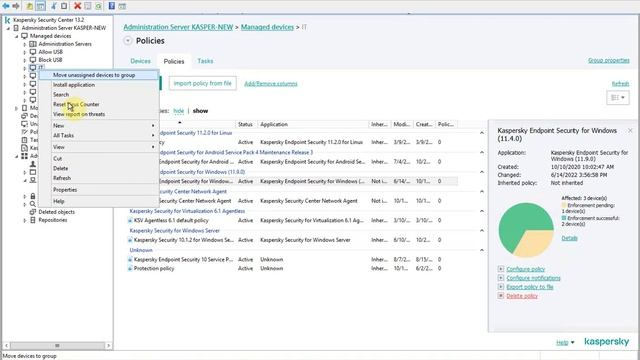Click the red Delete policy icon
The height and width of the screenshot is (360, 640).
[x=501, y=296]
